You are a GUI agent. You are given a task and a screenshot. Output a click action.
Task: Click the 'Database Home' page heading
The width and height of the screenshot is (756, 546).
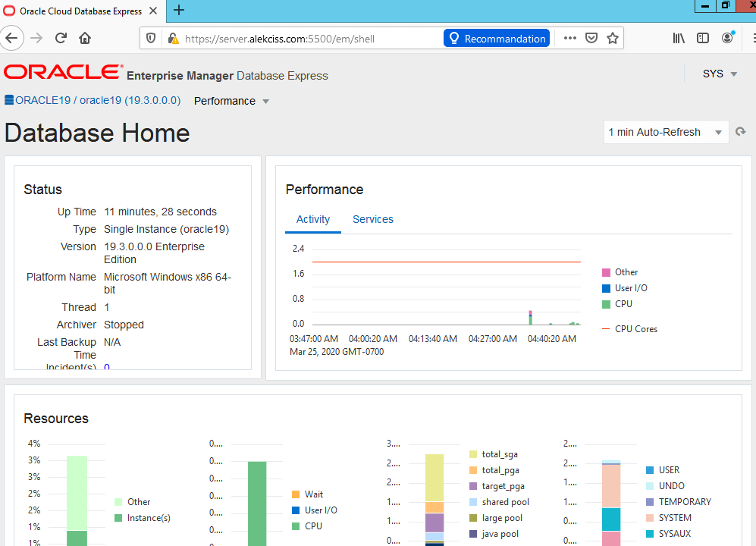tap(97, 133)
